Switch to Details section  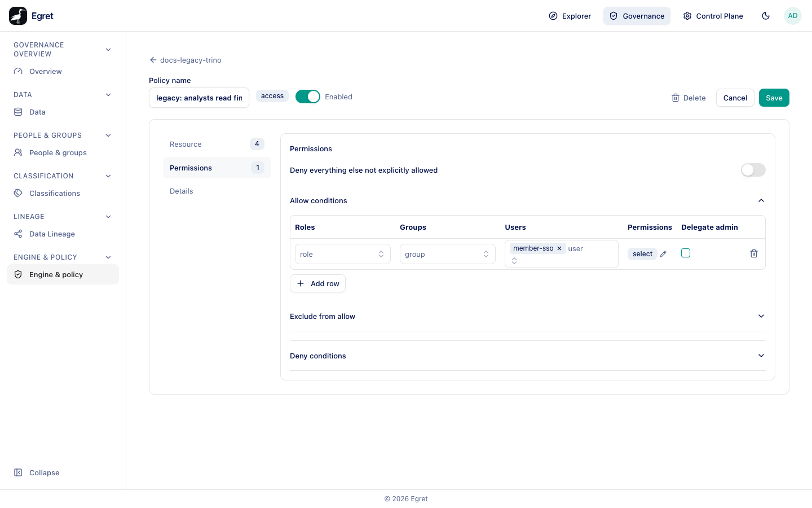(x=217, y=191)
